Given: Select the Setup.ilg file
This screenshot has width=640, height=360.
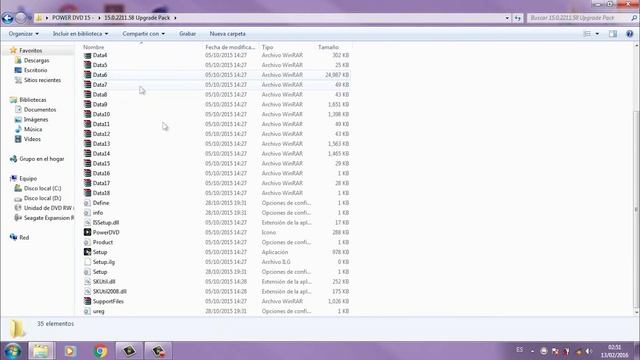Looking at the screenshot, I should coord(104,262).
